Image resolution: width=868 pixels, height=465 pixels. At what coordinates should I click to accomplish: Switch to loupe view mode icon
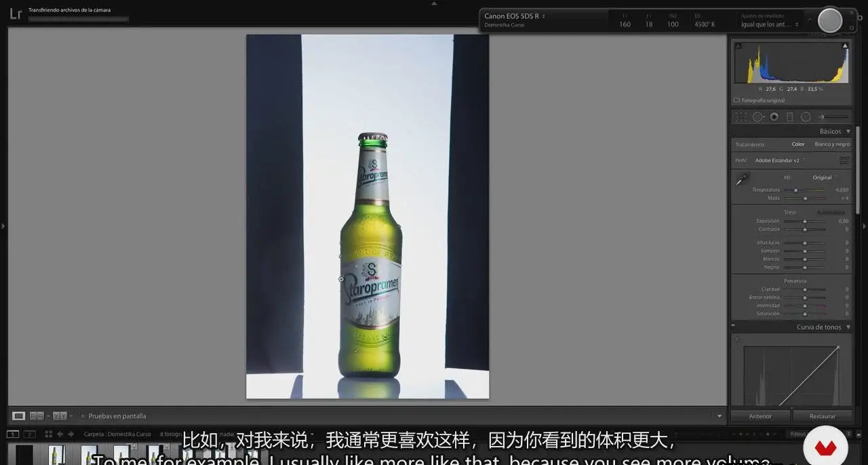coord(19,416)
